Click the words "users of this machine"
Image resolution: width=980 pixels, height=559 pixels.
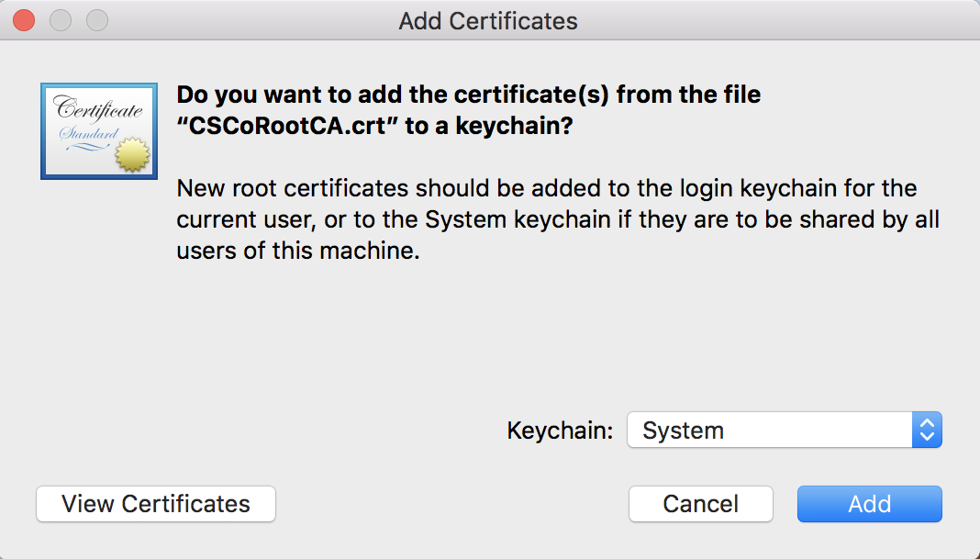tap(297, 252)
